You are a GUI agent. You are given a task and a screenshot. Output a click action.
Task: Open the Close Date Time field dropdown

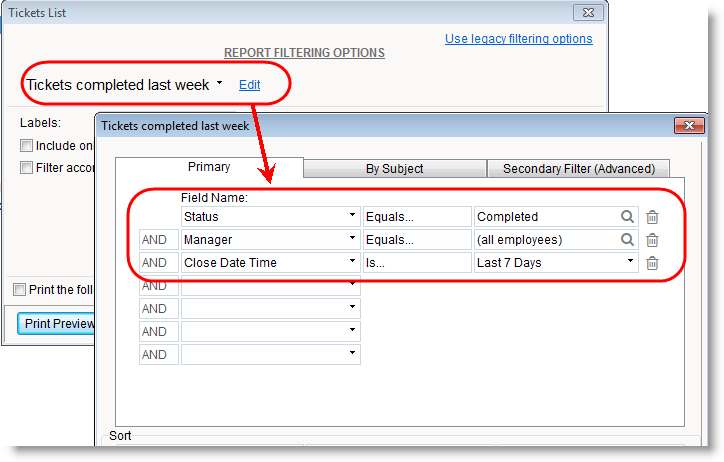tap(352, 263)
